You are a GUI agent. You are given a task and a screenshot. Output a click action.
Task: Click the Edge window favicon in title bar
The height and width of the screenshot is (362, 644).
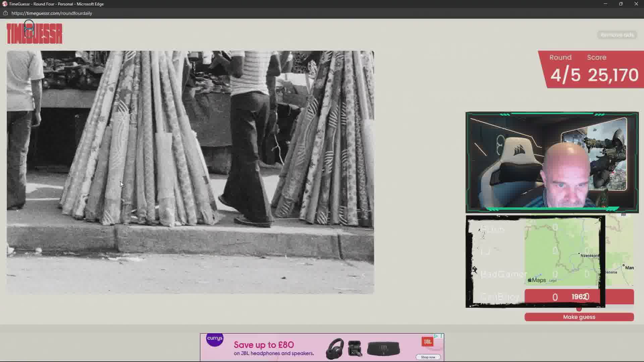click(x=5, y=4)
